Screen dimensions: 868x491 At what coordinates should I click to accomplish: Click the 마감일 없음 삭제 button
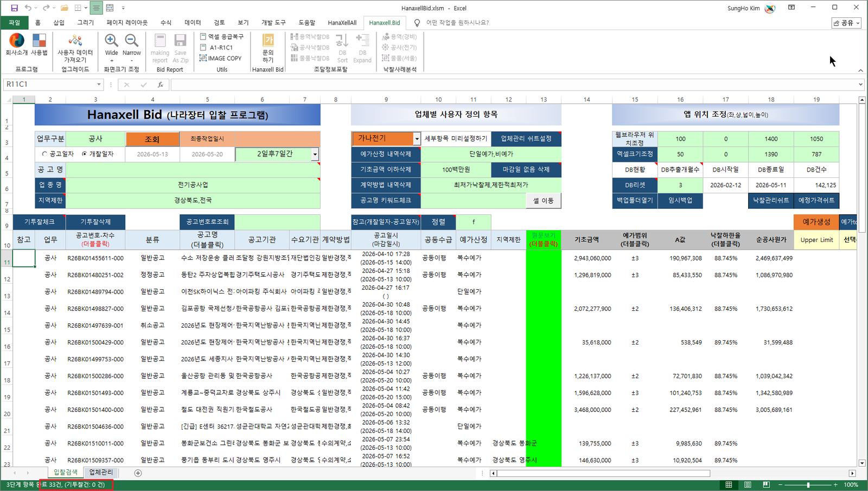click(x=526, y=170)
